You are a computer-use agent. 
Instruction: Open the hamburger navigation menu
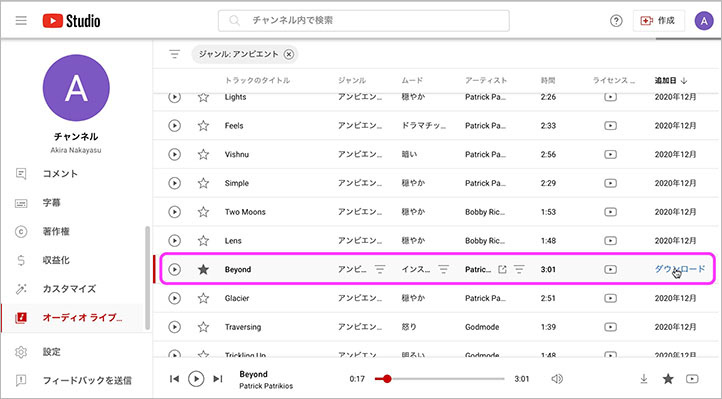21,21
